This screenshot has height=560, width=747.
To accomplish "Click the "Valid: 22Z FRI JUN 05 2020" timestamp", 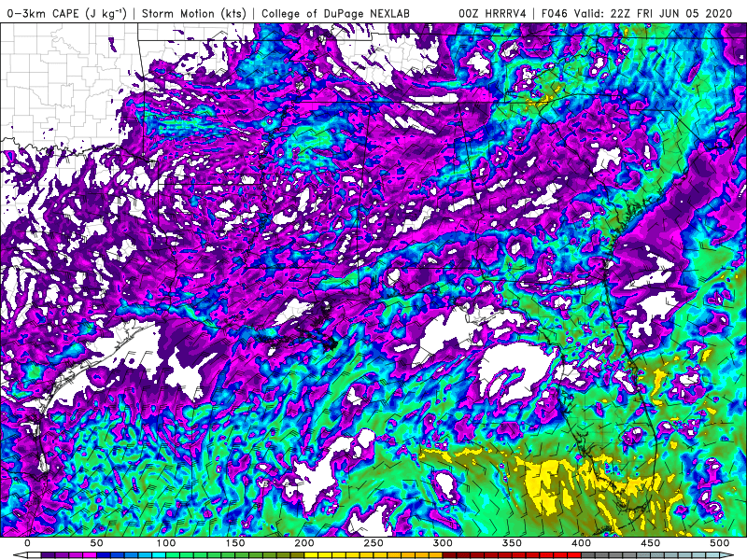I will point(653,13).
